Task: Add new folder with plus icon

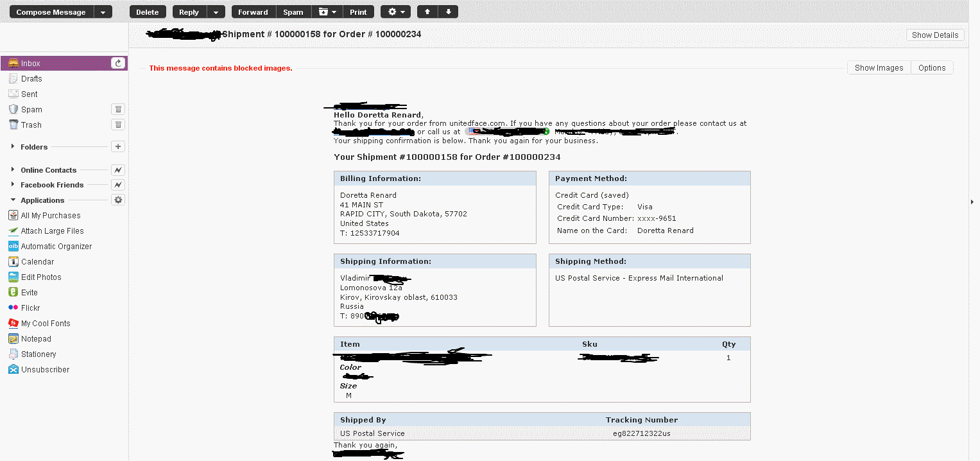Action: click(x=118, y=146)
